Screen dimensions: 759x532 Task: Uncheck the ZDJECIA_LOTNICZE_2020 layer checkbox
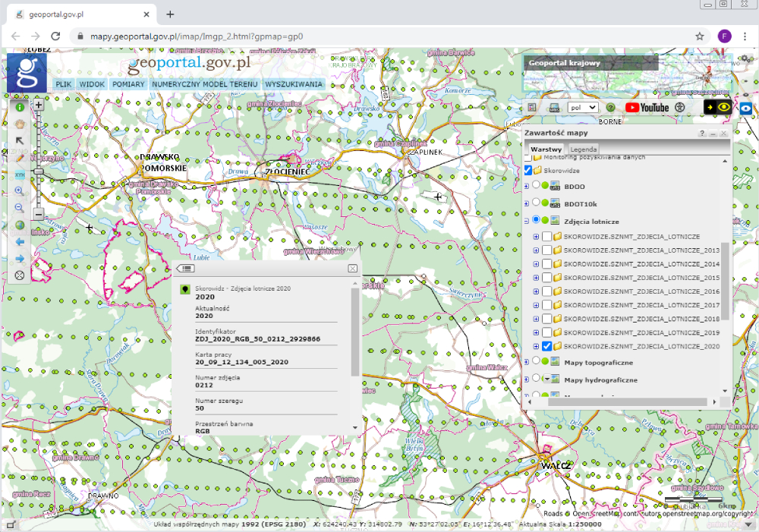547,346
